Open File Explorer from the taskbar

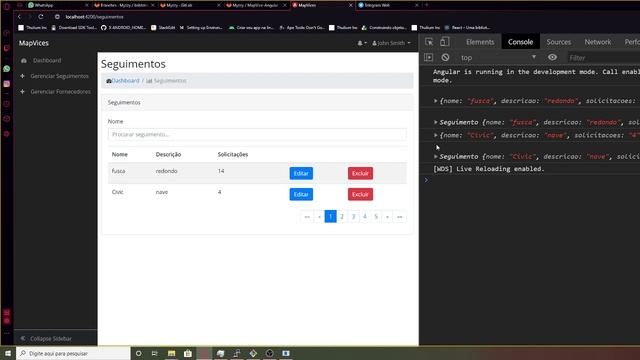click(x=171, y=353)
